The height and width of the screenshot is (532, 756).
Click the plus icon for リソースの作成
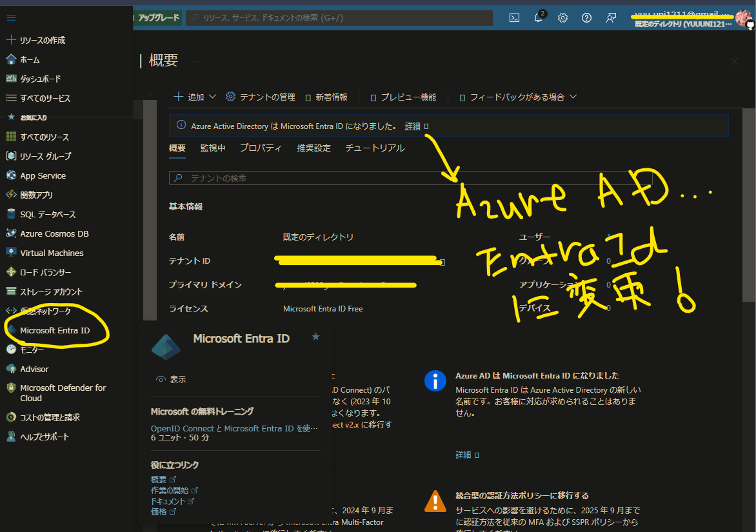point(10,39)
